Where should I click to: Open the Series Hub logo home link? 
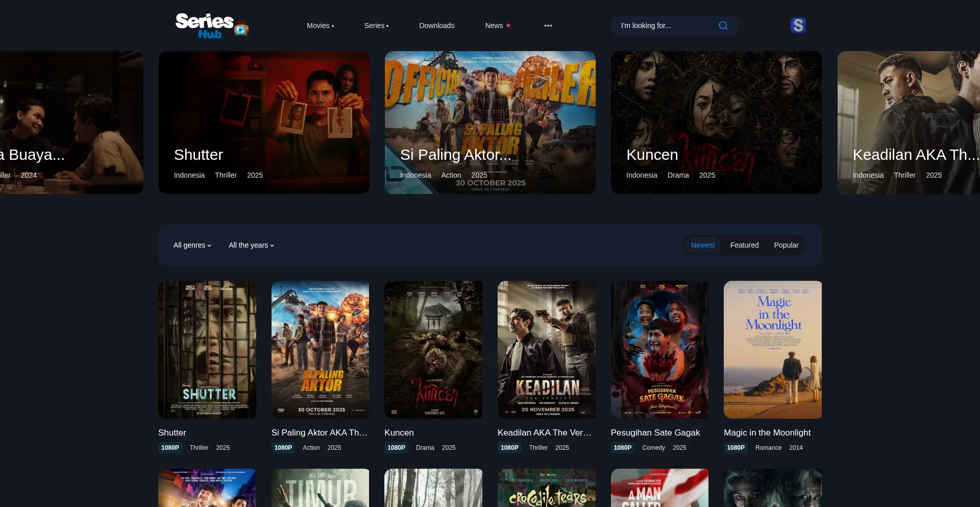pos(212,26)
